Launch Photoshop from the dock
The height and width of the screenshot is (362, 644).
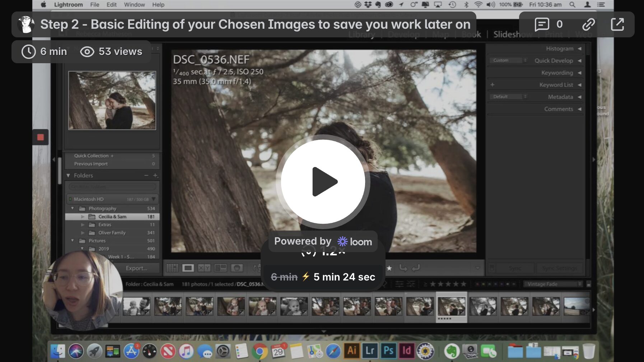[x=388, y=351]
